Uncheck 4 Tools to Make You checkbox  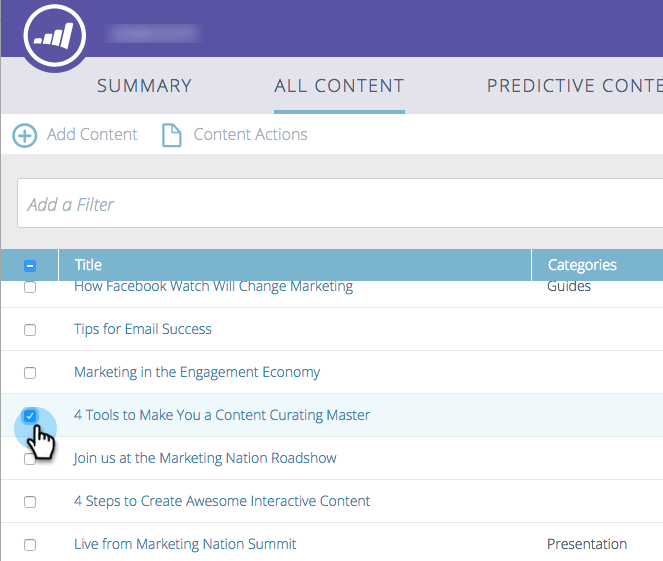[30, 416]
